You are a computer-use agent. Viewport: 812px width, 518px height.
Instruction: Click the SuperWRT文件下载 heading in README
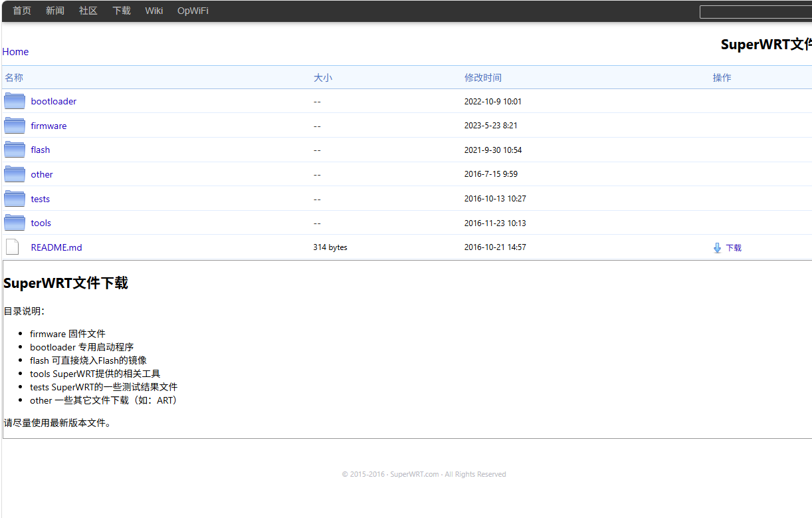point(66,283)
